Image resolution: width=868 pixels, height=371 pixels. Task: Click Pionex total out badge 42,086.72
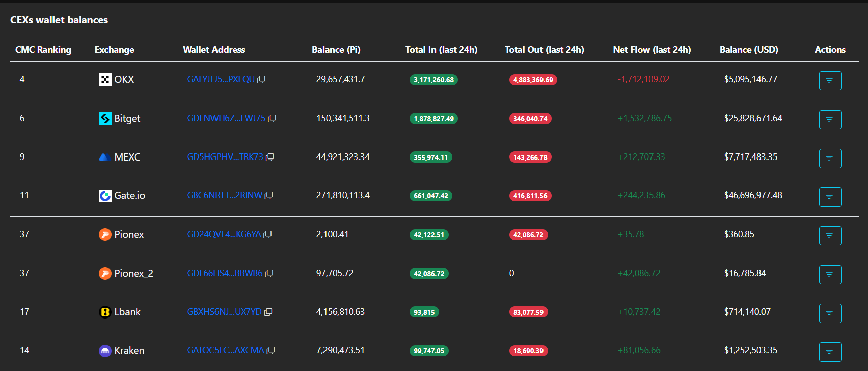point(528,235)
